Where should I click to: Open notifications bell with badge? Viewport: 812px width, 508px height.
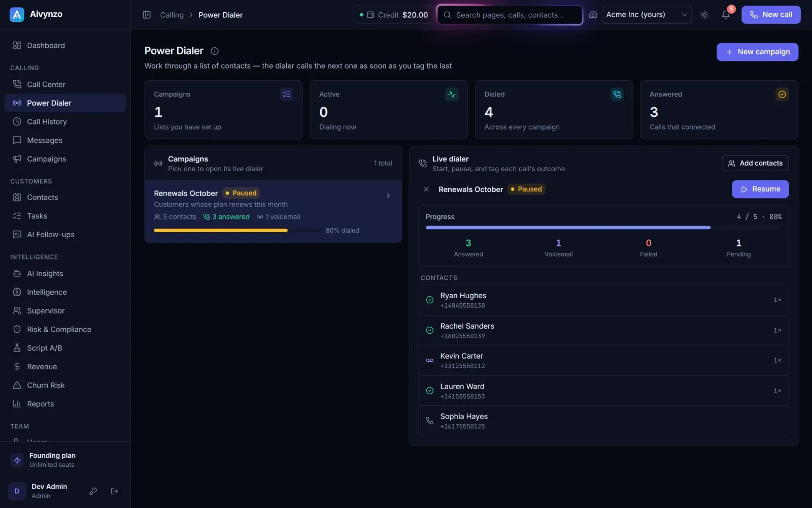point(726,15)
